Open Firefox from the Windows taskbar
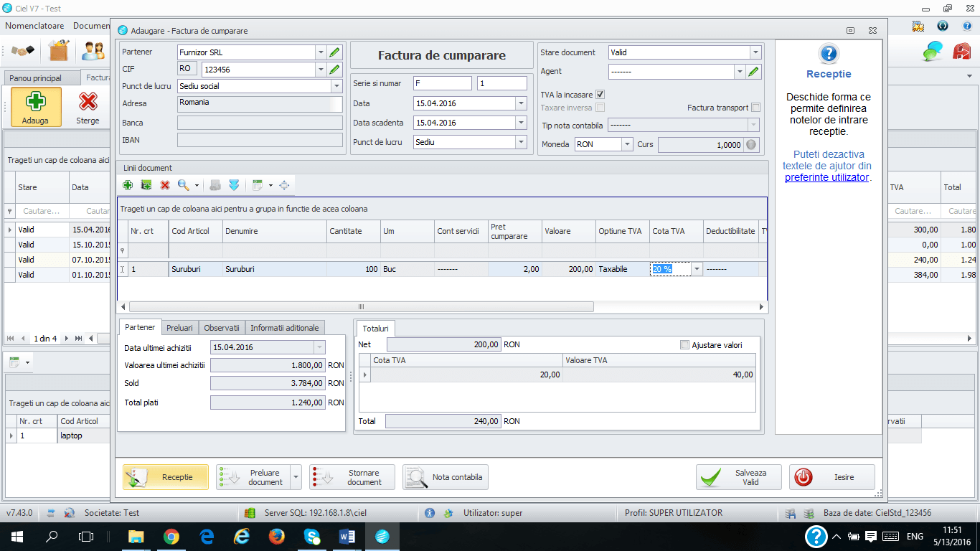Viewport: 980px width, 551px height. (x=276, y=536)
